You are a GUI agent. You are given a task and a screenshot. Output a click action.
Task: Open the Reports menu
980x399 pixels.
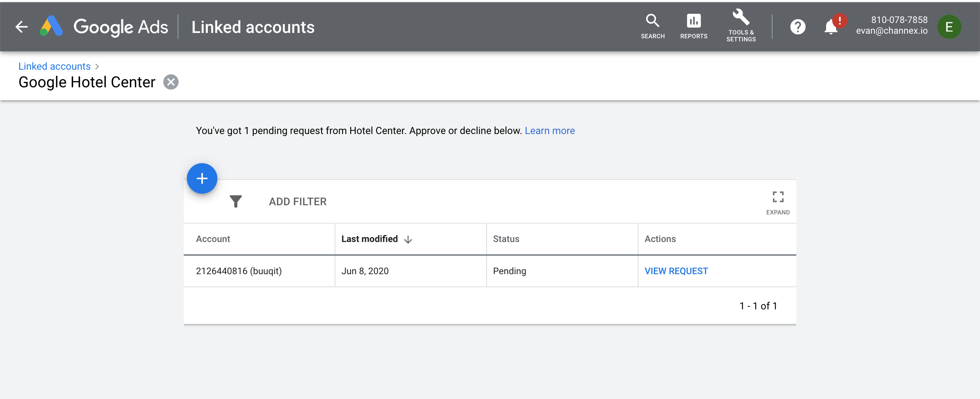pyautogui.click(x=694, y=26)
